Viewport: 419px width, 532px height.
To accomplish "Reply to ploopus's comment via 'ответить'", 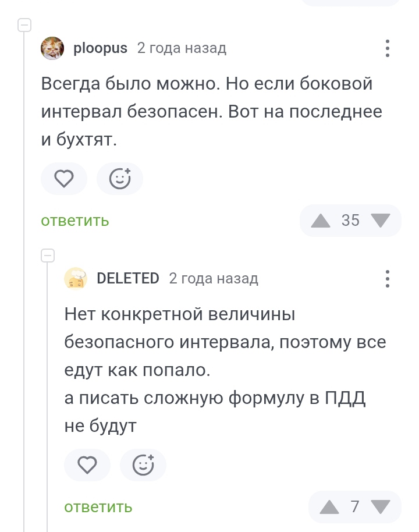I will click(x=75, y=221).
